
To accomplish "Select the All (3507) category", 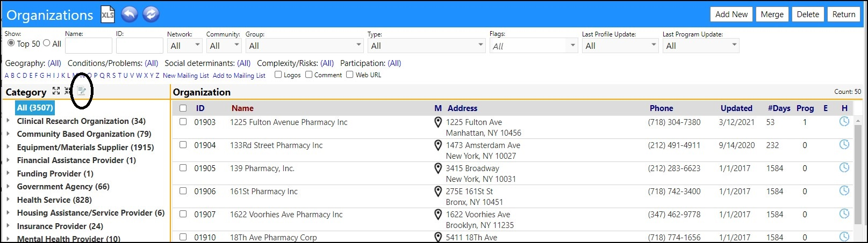I will tap(35, 108).
